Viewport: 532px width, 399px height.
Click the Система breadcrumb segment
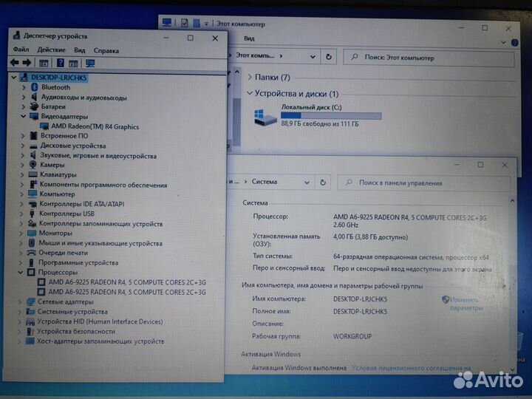pyautogui.click(x=265, y=182)
